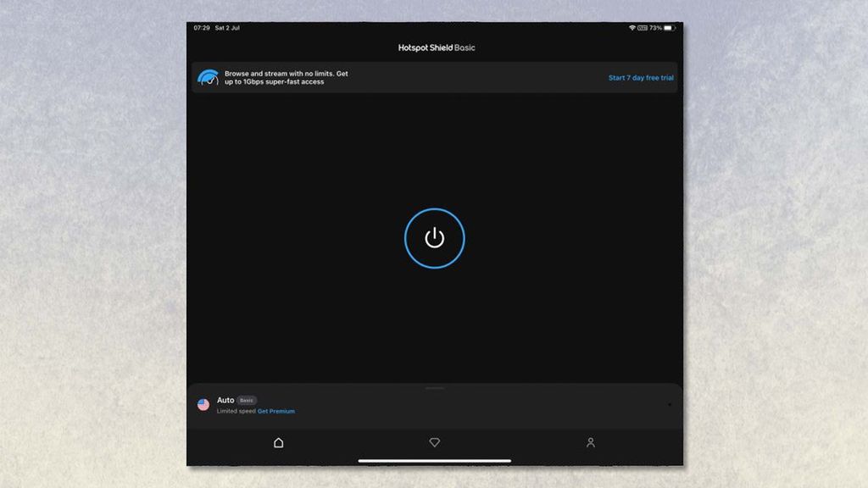Select the Home icon in bottom navigation
Image resolution: width=868 pixels, height=488 pixels.
click(x=278, y=442)
